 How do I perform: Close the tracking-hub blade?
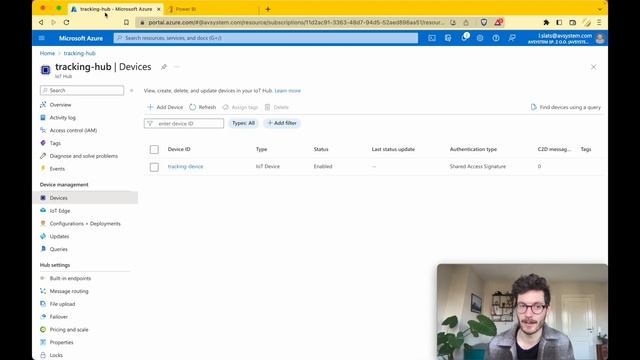593,67
